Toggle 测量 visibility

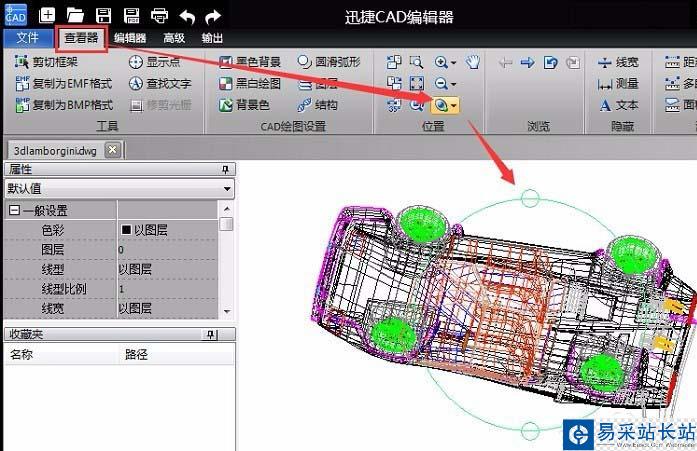tap(618, 84)
